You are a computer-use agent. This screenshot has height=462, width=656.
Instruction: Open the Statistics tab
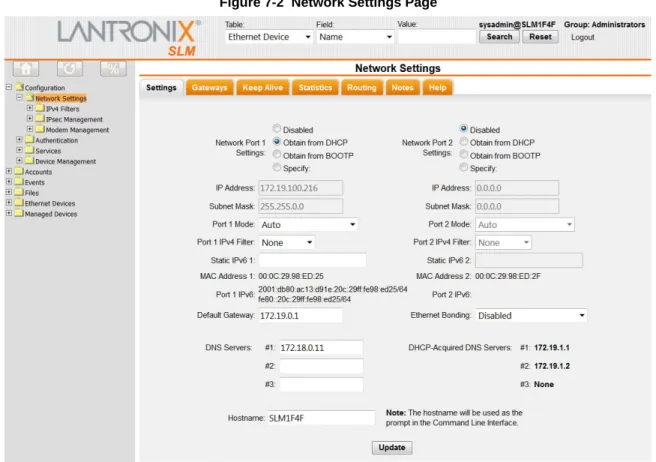point(315,87)
